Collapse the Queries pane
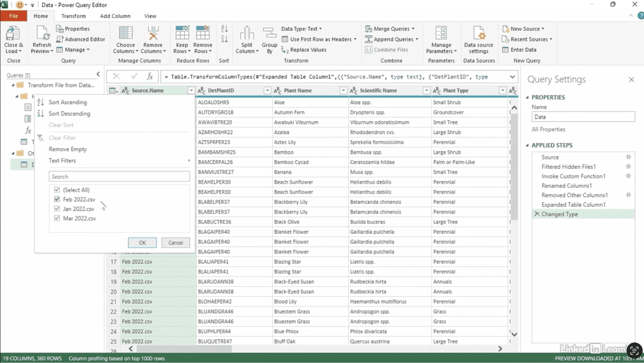Screen dimensions: 644x363 [98, 74]
